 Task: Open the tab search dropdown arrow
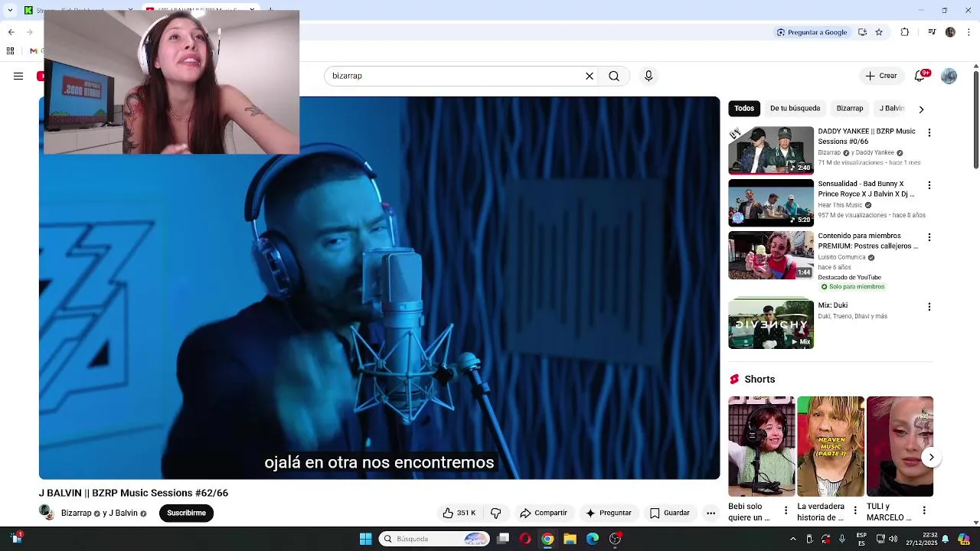click(10, 10)
